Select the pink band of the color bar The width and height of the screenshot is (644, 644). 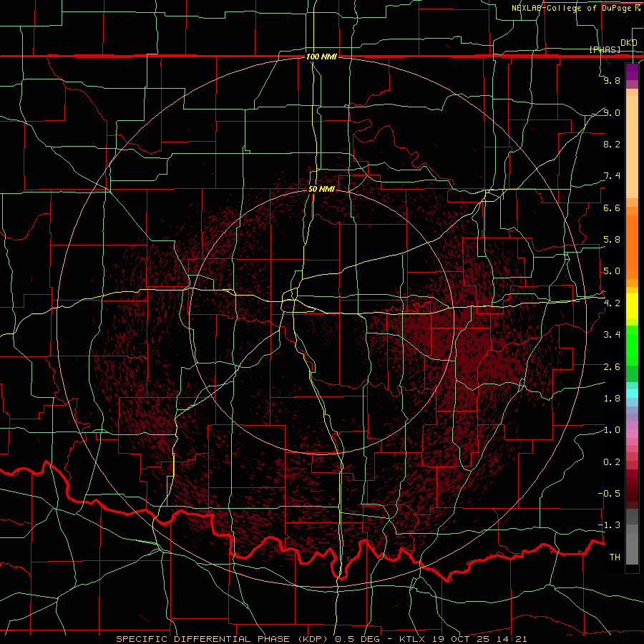[x=632, y=434]
